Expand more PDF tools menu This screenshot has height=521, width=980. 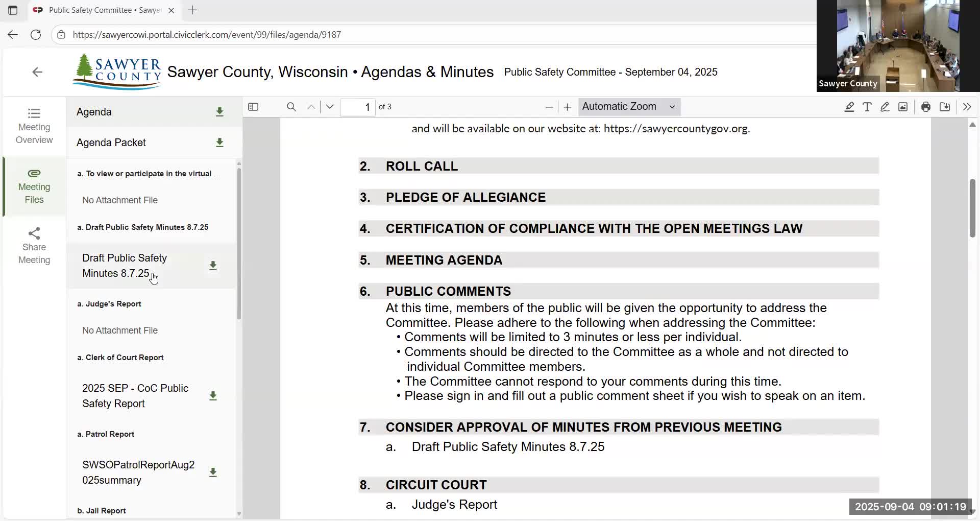click(967, 107)
